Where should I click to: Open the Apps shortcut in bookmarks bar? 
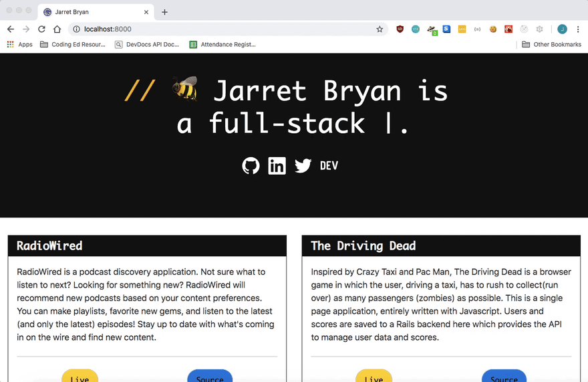[x=20, y=44]
